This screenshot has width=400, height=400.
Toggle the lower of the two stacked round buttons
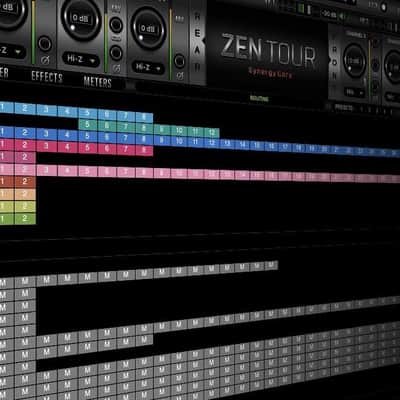click(116, 53)
